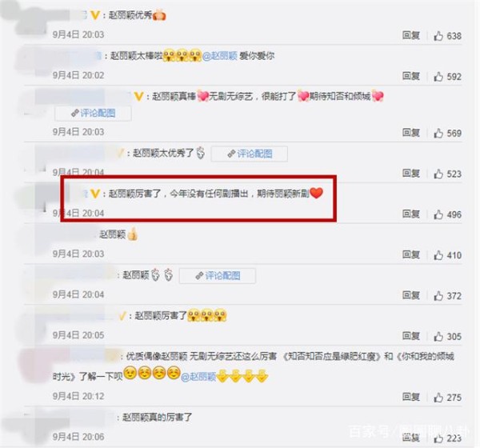The image size is (480, 448).
Task: Click thumbs-up on the 592-like comment
Action: 438,77
